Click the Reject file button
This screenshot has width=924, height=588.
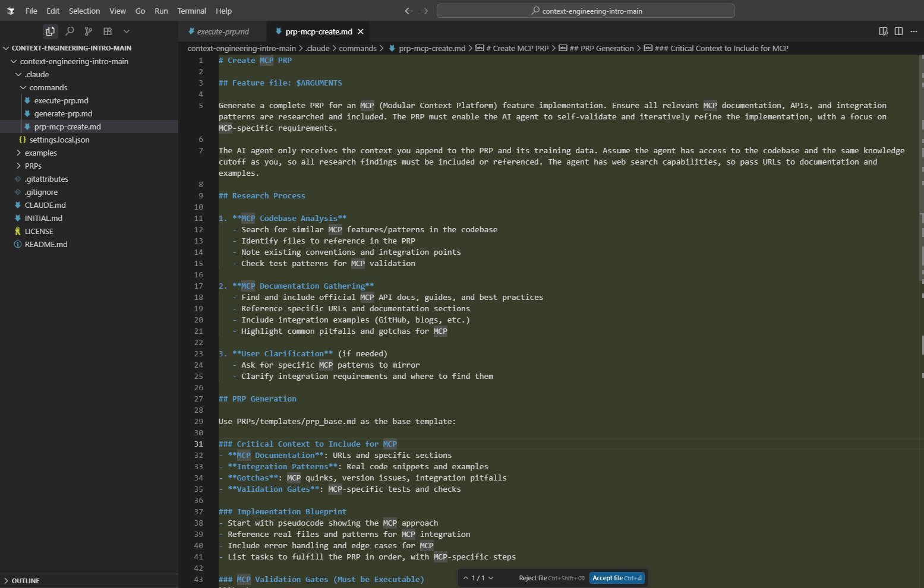click(551, 578)
